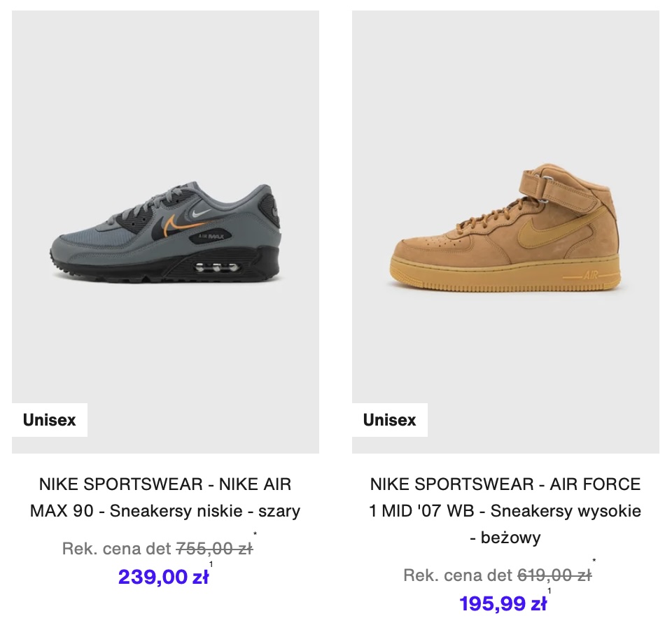Click the Unisex badge on the Air Force 1 card
Viewport: 672px width, 630px height.
pyautogui.click(x=390, y=420)
